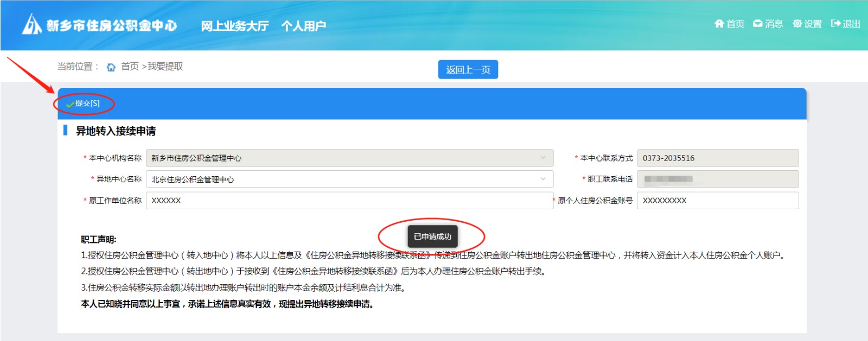This screenshot has width=868, height=341.
Task: Focus the 原工作单位名称 input field
Action: 349,201
